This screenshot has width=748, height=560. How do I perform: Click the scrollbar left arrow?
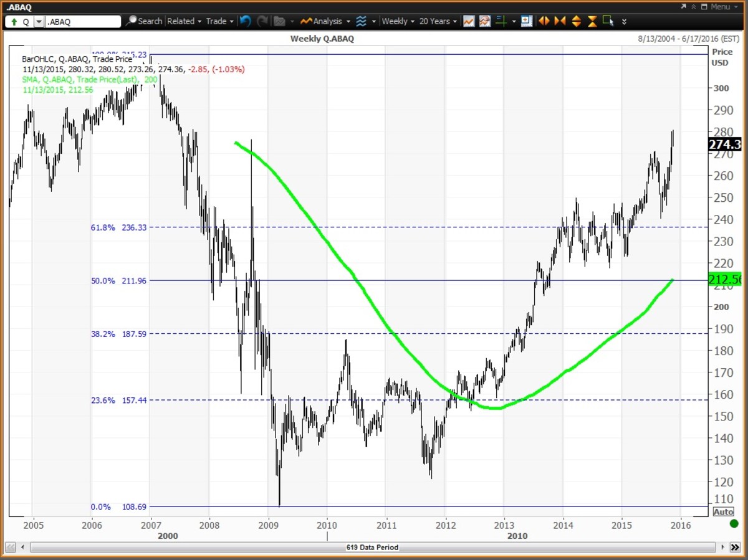click(24, 547)
